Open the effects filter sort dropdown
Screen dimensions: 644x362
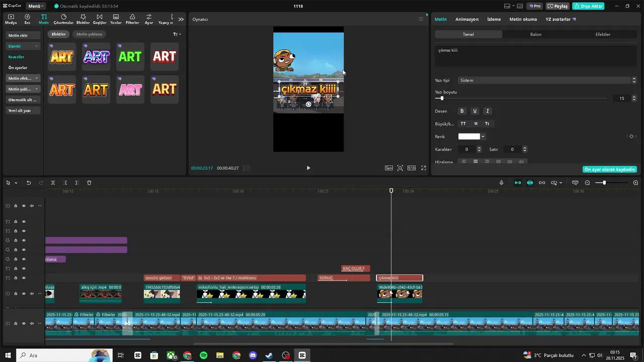(x=177, y=34)
